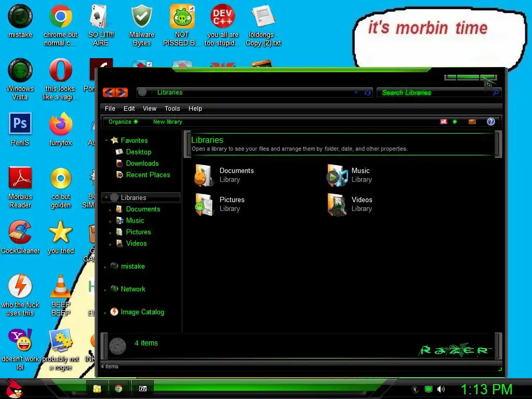
Task: Click the Forward navigation arrow in Explorer
Action: pyautogui.click(x=122, y=92)
